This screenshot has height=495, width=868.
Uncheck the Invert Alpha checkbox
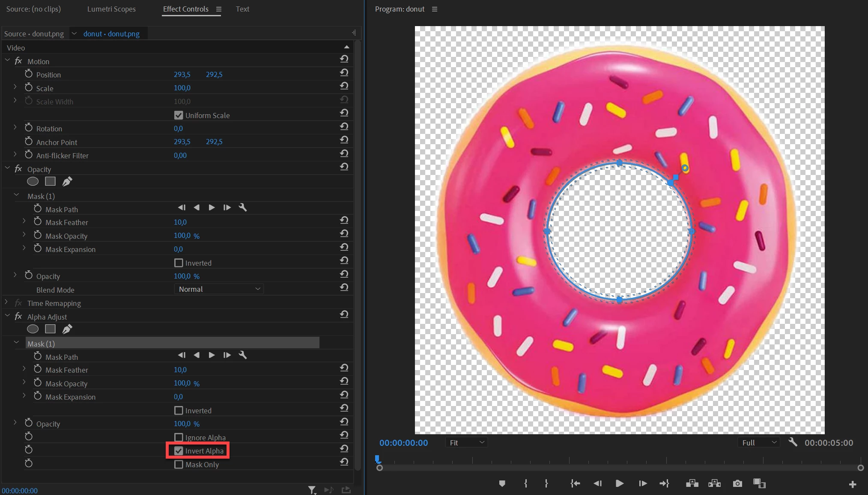[179, 451]
